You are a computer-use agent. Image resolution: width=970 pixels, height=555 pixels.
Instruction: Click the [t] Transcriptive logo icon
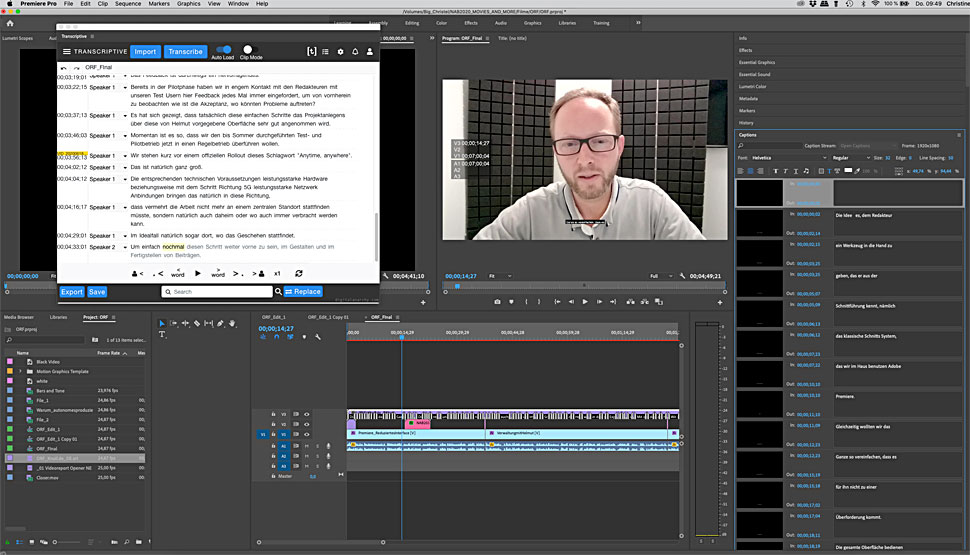pyautogui.click(x=312, y=51)
